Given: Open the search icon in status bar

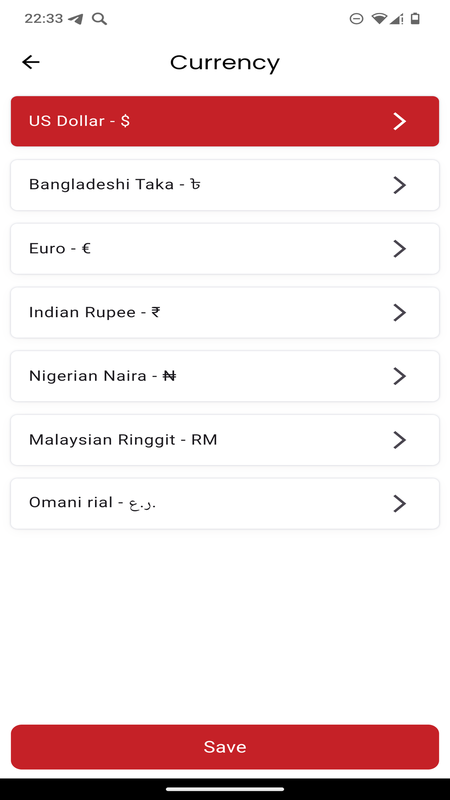Looking at the screenshot, I should click(x=99, y=19).
